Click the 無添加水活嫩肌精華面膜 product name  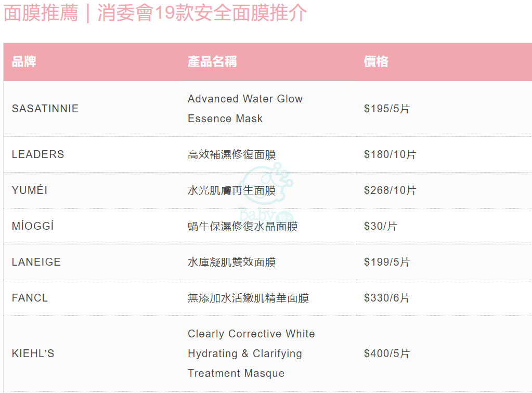pyautogui.click(x=249, y=298)
